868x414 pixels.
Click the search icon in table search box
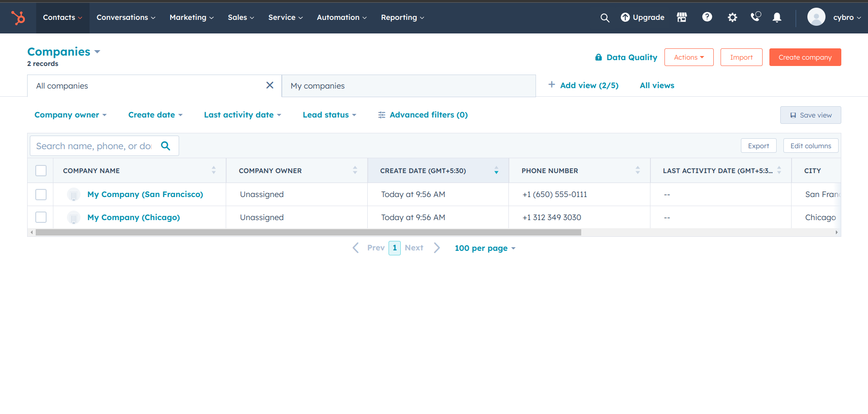tap(166, 146)
